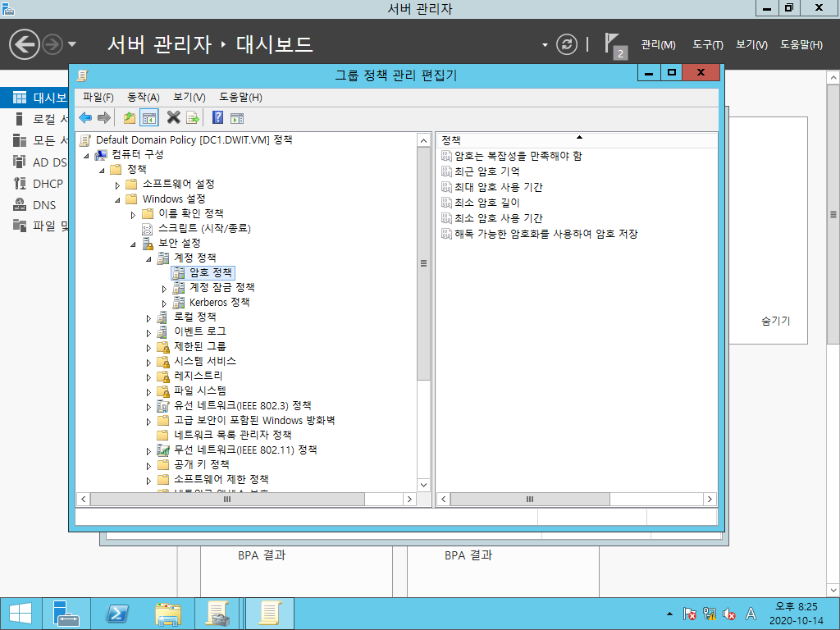Screen dimensions: 840x630
Task: Click the 숨기기 link in the dashboard
Action: click(x=776, y=321)
